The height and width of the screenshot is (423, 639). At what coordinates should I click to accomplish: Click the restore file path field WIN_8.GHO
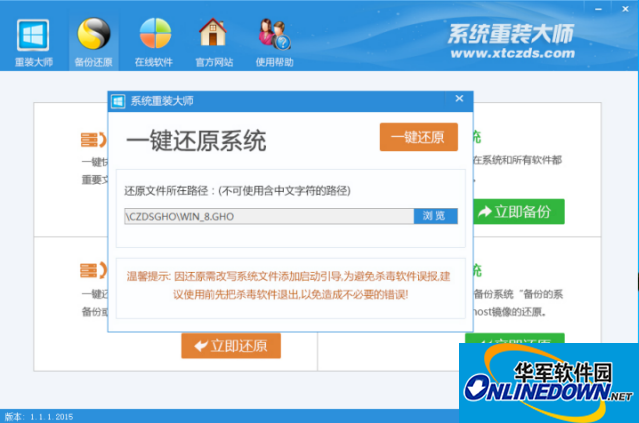269,216
